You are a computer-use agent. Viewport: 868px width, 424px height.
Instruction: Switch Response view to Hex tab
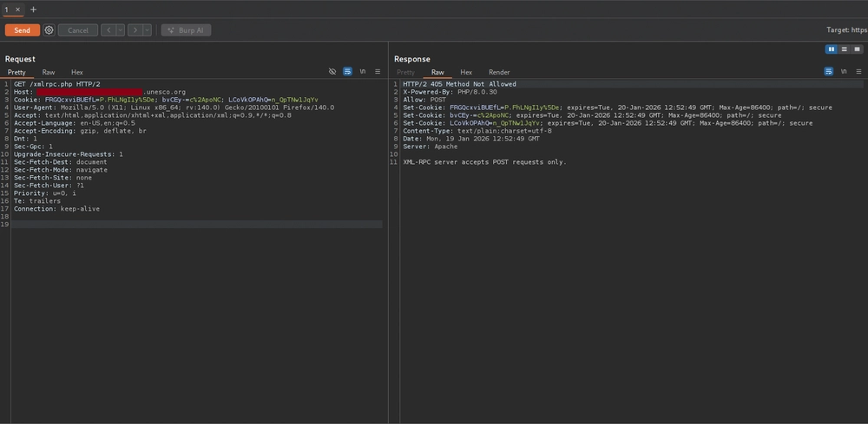tap(466, 73)
